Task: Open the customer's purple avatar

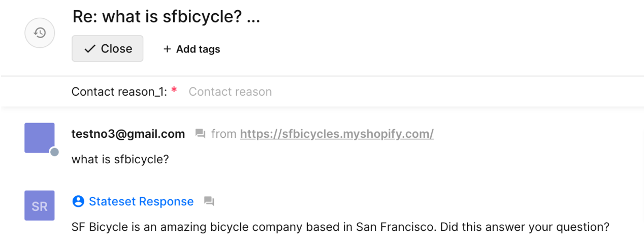Action: coord(40,138)
